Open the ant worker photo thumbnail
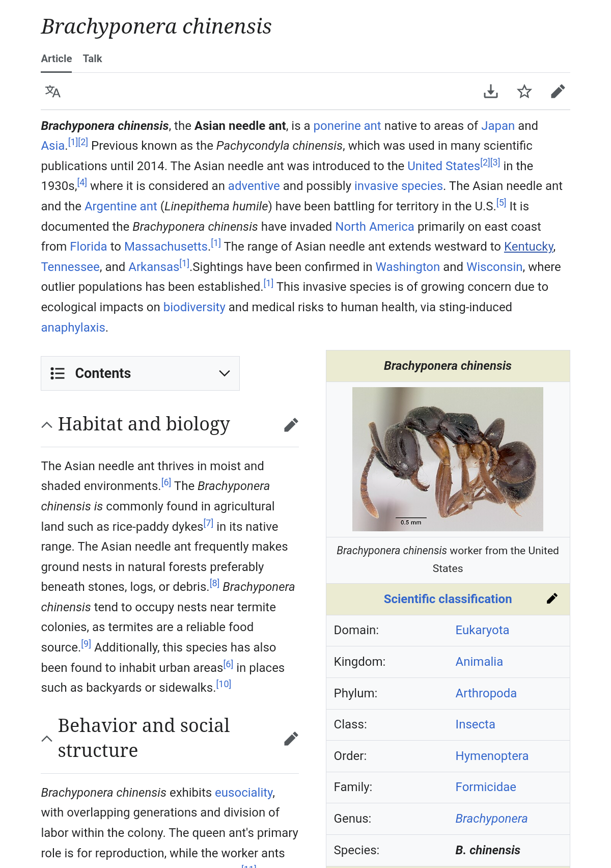611x868 pixels. click(x=448, y=459)
